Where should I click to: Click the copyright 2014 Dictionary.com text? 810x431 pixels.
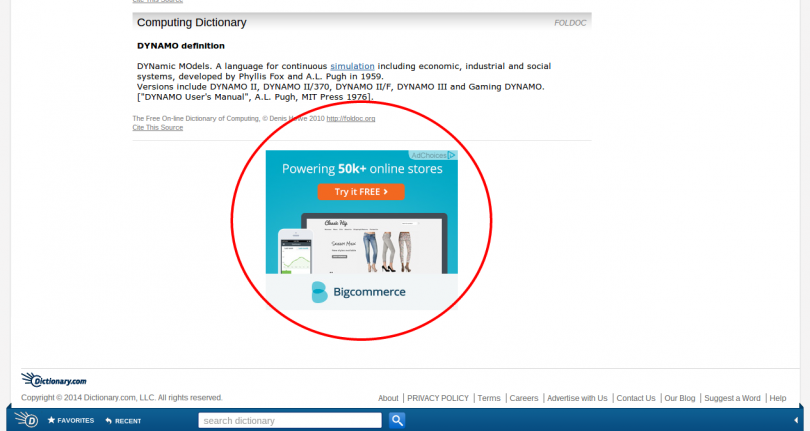tap(122, 397)
